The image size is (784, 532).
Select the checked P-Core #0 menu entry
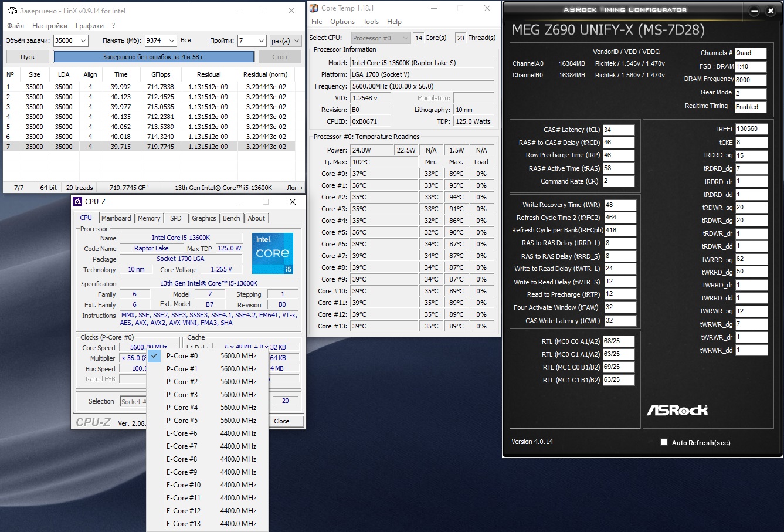click(x=208, y=356)
